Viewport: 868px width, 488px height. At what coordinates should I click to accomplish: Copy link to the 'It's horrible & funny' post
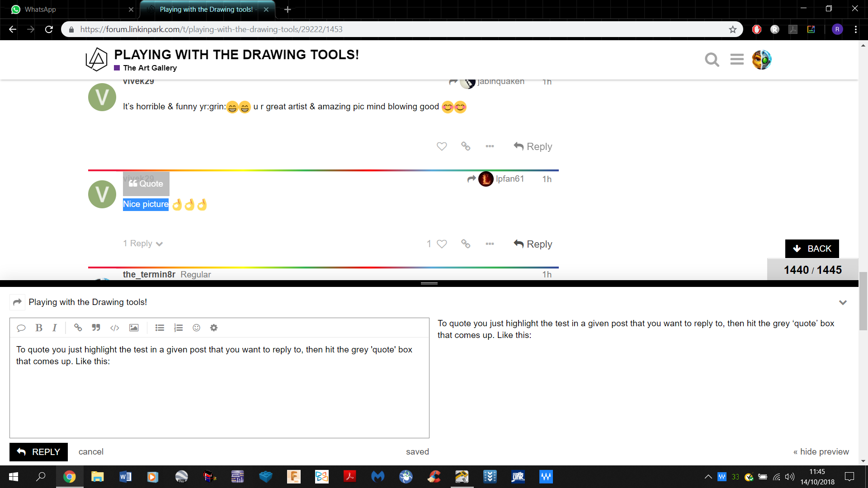point(466,146)
